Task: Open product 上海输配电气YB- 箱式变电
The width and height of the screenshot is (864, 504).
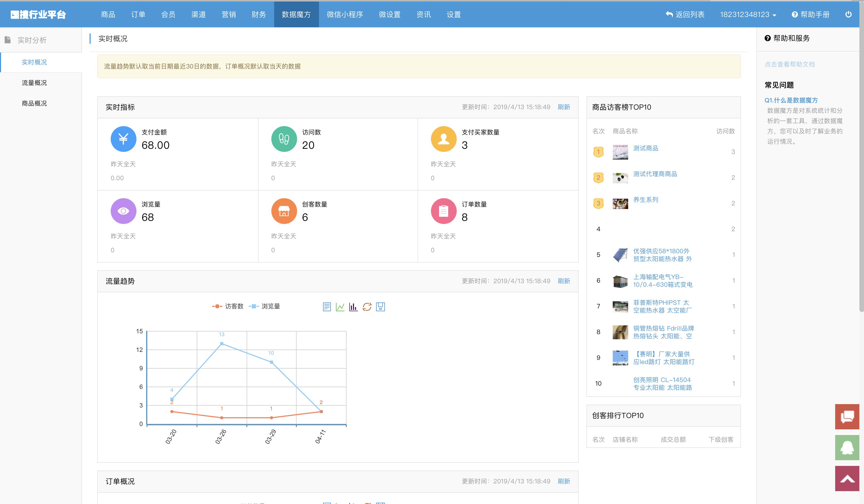Action: click(663, 281)
